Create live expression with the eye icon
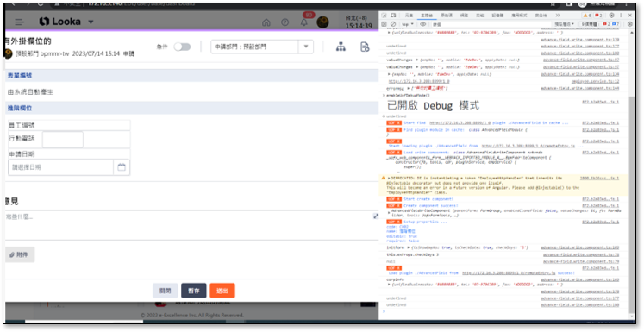 pyautogui.click(x=422, y=24)
